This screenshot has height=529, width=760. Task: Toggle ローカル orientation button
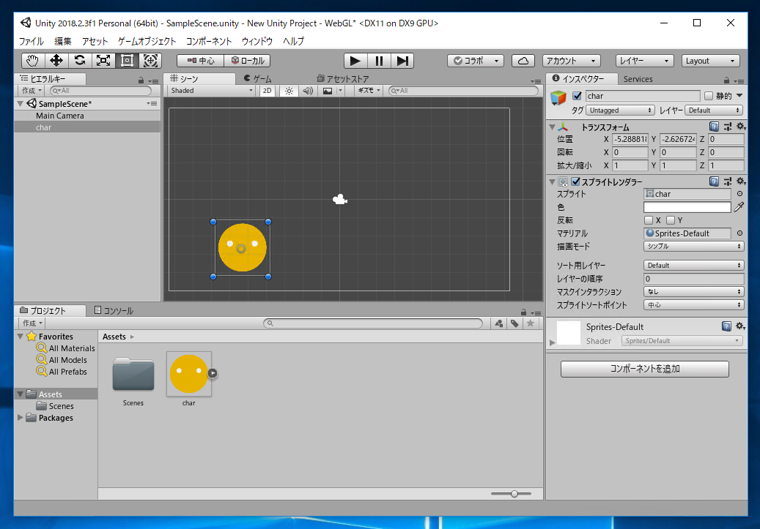[248, 61]
